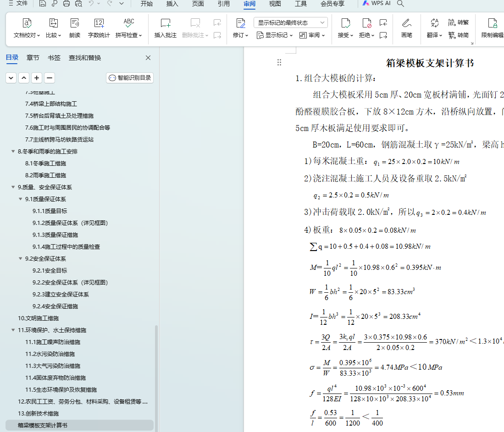Select the 书签 navigation tab
This screenshot has width=504, height=432.
[x=54, y=58]
